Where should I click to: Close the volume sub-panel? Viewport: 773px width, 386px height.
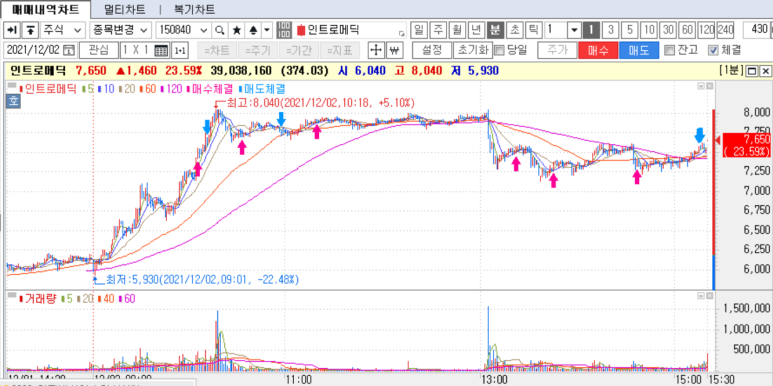(709, 295)
